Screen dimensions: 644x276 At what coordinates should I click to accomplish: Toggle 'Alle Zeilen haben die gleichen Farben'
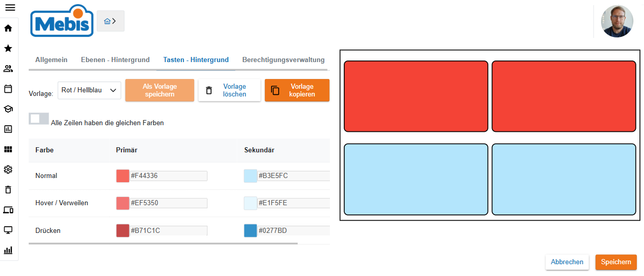click(39, 119)
